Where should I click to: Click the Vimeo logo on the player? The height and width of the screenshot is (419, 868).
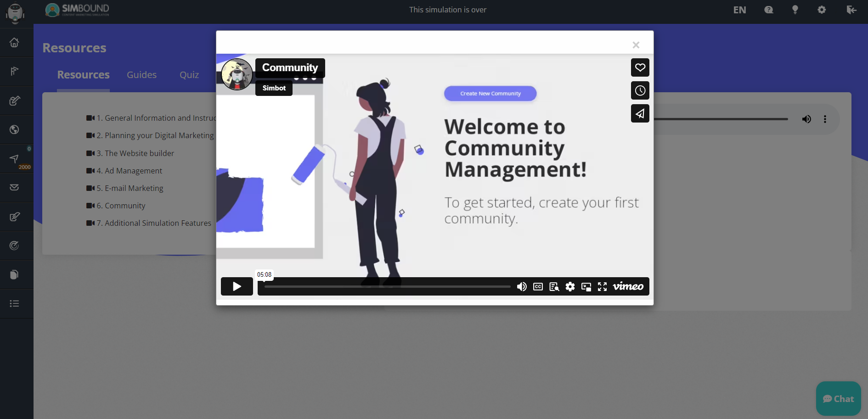tap(628, 286)
